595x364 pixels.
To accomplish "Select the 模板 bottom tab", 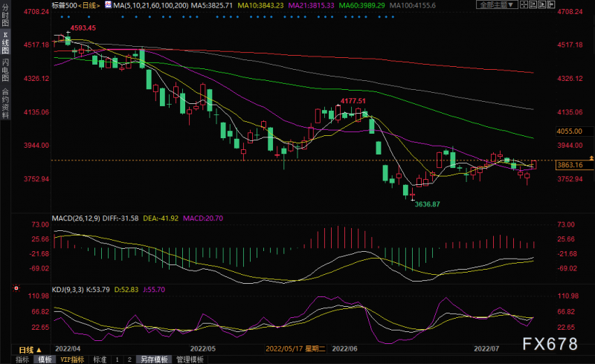I will pyautogui.click(x=45, y=360).
